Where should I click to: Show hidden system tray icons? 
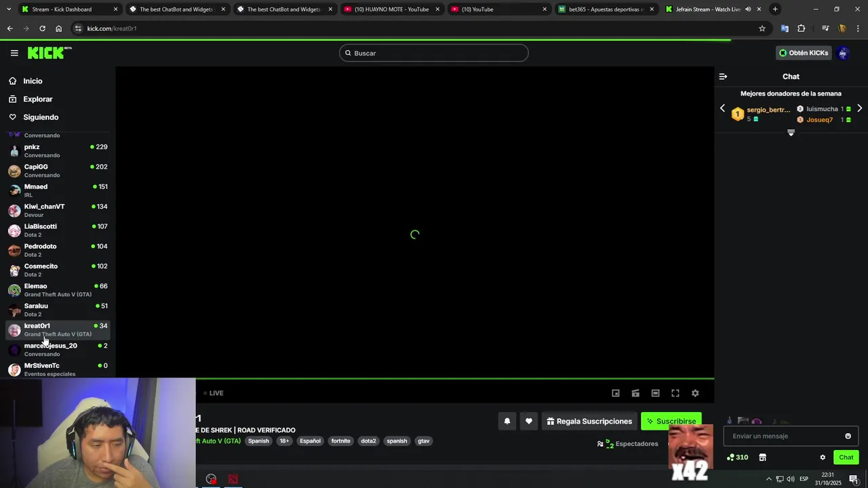pyautogui.click(x=769, y=479)
